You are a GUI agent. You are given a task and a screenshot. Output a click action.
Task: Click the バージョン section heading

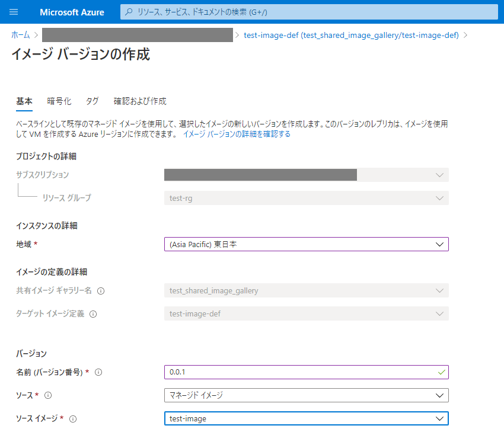tap(31, 354)
